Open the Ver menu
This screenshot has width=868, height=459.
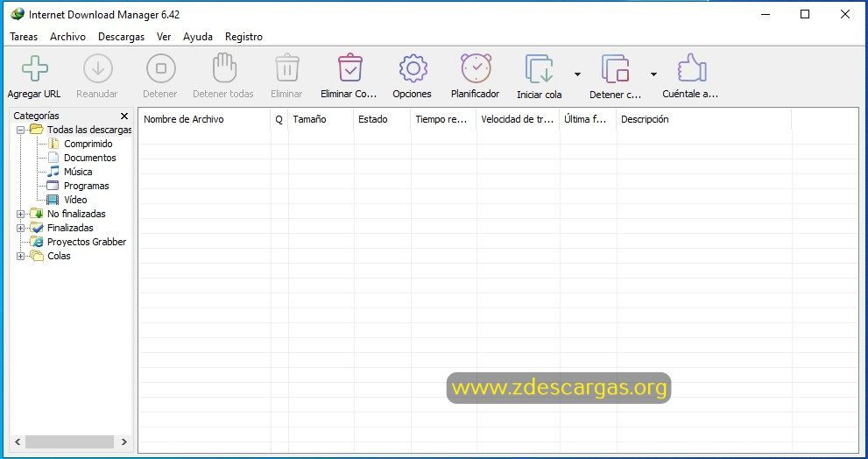coord(164,37)
